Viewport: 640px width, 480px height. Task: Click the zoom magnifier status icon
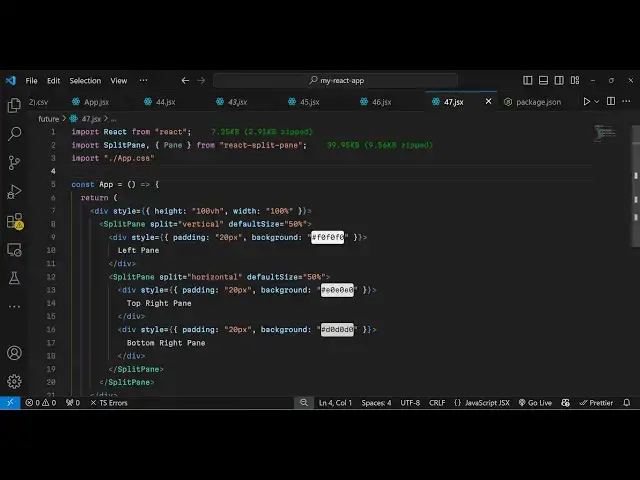[304, 403]
